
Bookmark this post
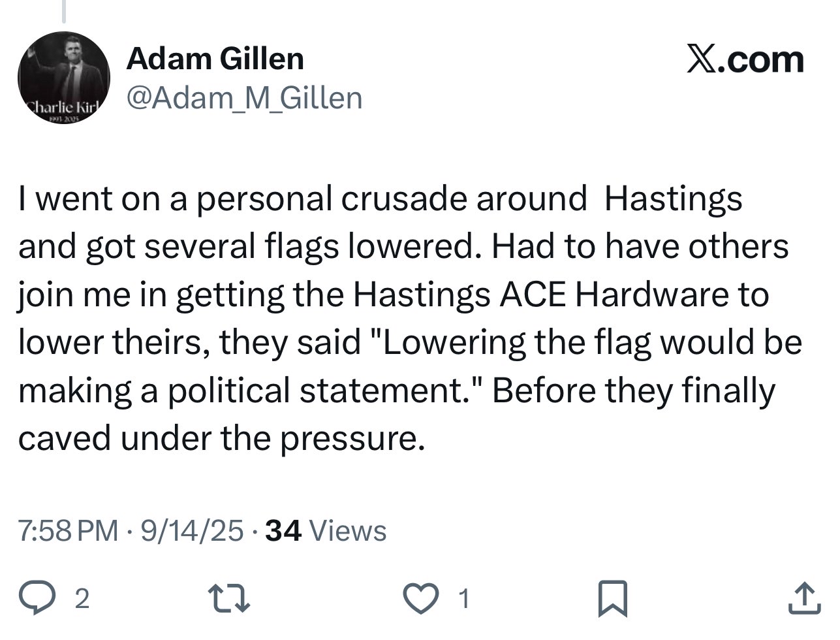coord(612,598)
